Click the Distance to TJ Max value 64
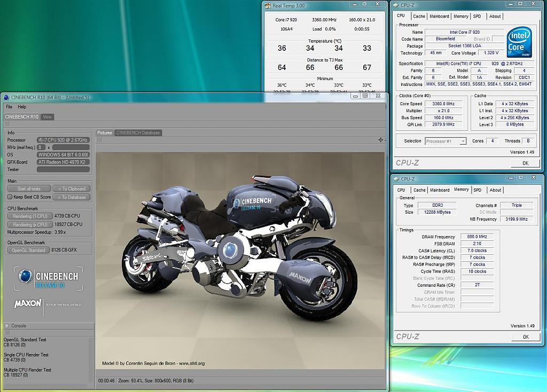The height and width of the screenshot is (392, 547). coord(282,67)
